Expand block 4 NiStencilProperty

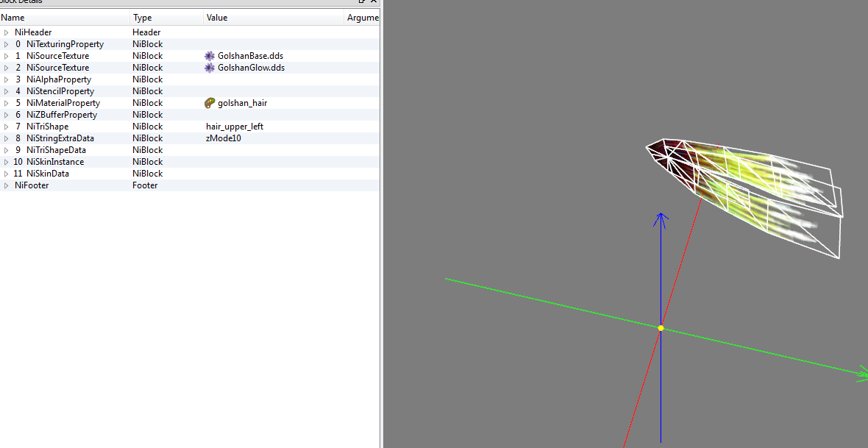6,91
